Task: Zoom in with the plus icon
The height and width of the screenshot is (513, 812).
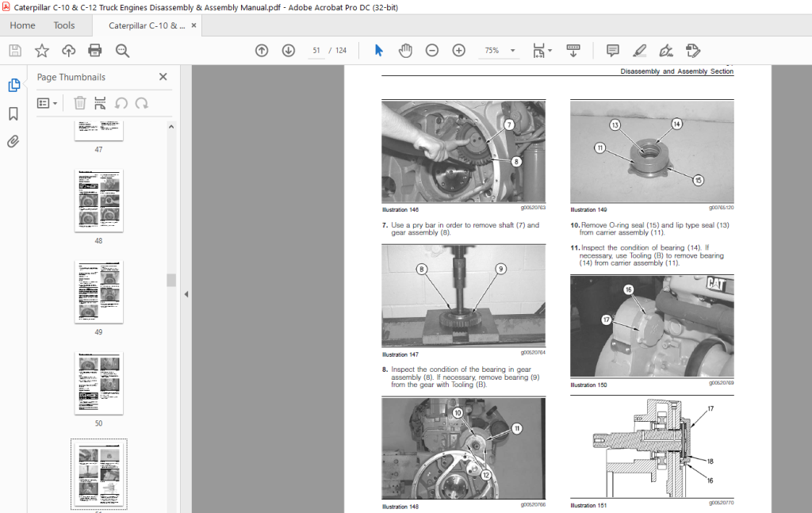Action: (459, 50)
